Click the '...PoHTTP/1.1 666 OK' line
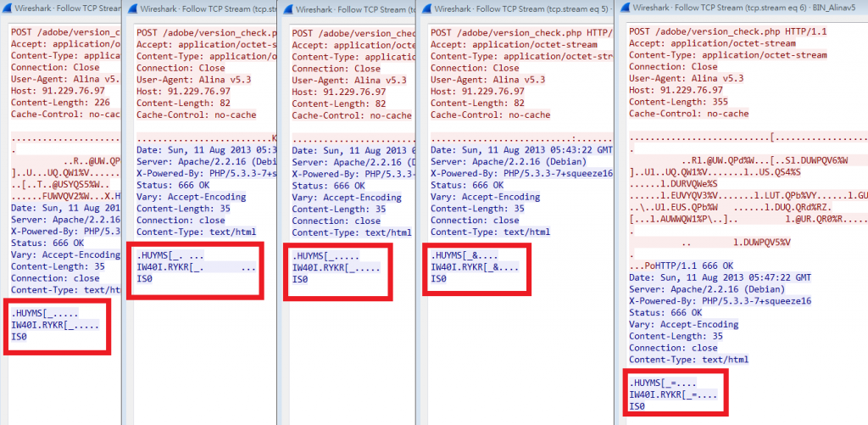Screen dimensions: 868x425 coord(681,266)
